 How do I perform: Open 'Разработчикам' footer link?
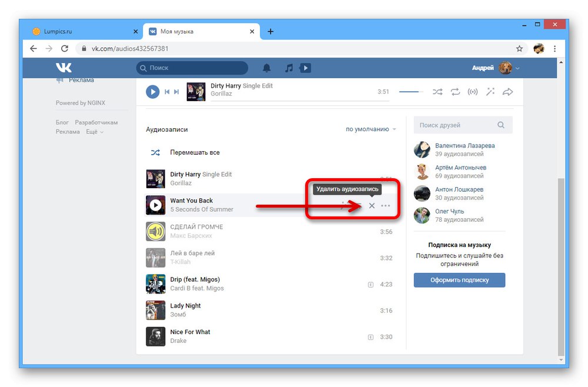point(96,122)
